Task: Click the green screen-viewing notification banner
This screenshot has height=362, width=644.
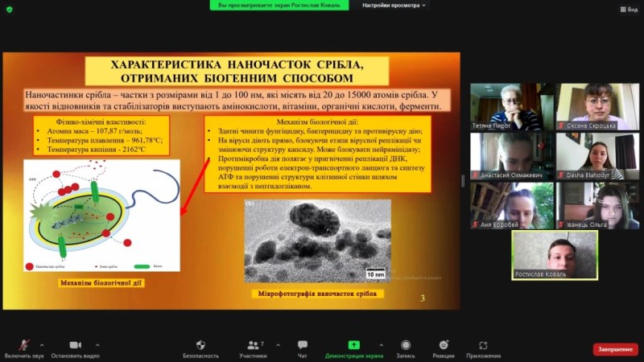Action: pos(279,6)
